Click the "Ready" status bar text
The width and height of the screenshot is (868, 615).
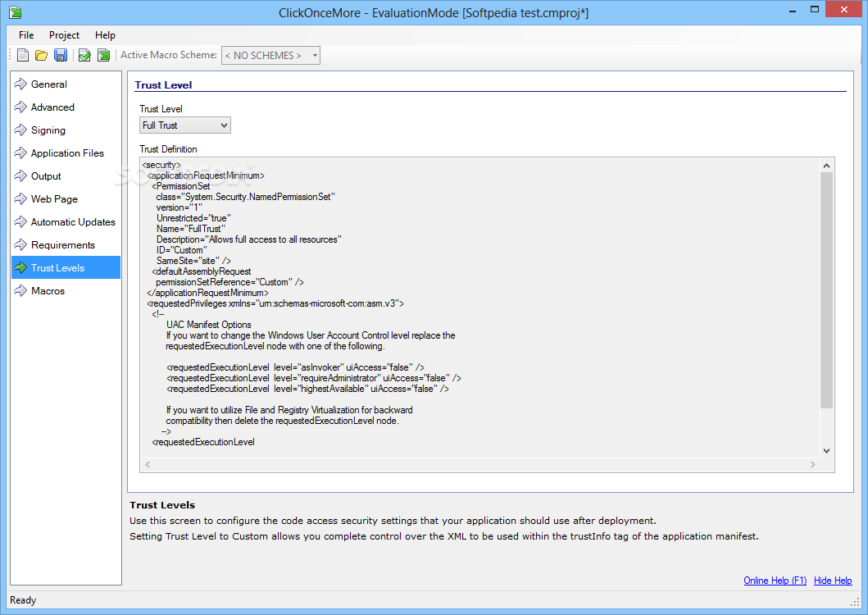pyautogui.click(x=23, y=600)
